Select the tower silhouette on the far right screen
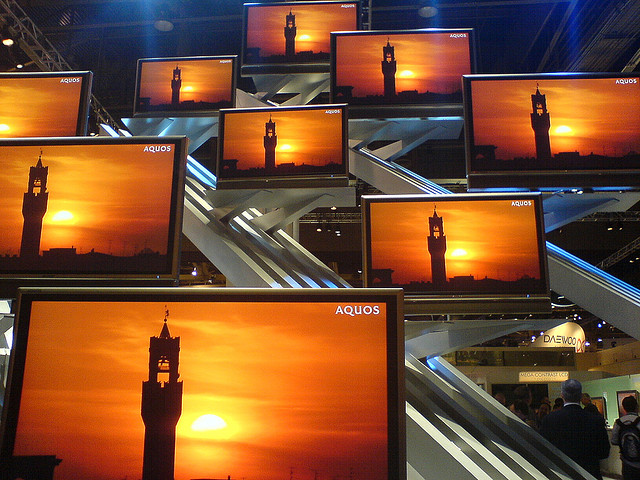The image size is (640, 480). tap(540, 123)
